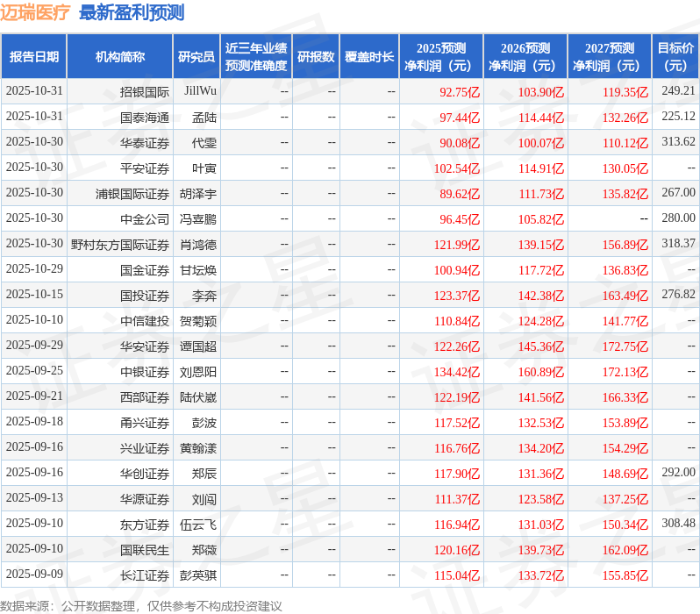The width and height of the screenshot is (700, 614).
Task: Click the 目标价(元) column header
Action: [676, 56]
